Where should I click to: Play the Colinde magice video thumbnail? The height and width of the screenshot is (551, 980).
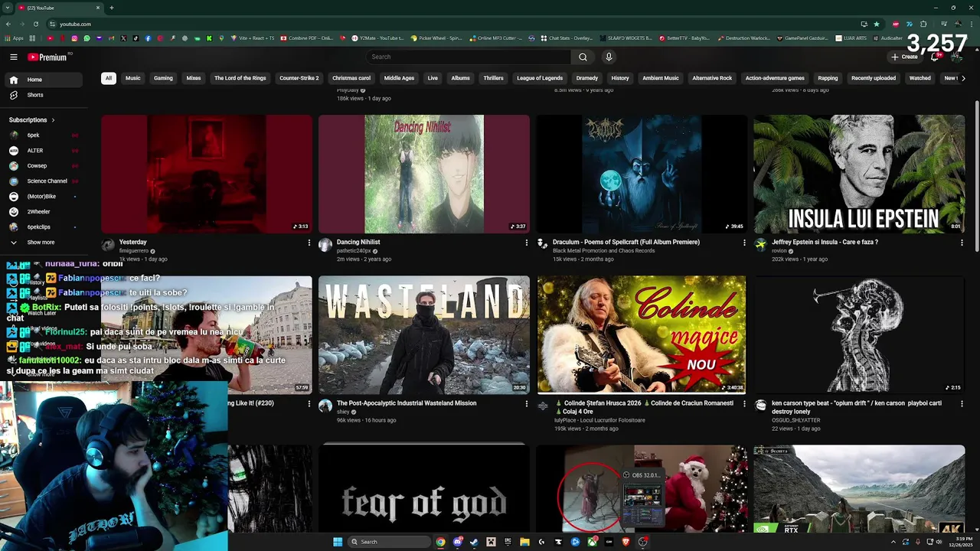coord(642,334)
